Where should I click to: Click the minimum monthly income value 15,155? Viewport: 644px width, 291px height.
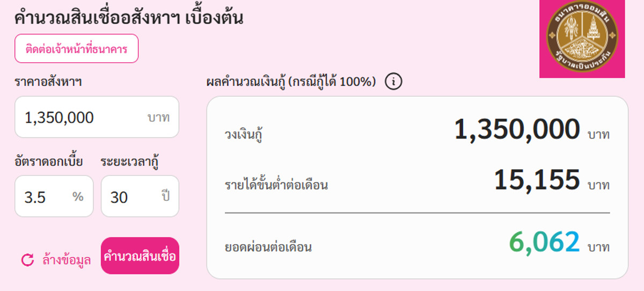(537, 180)
